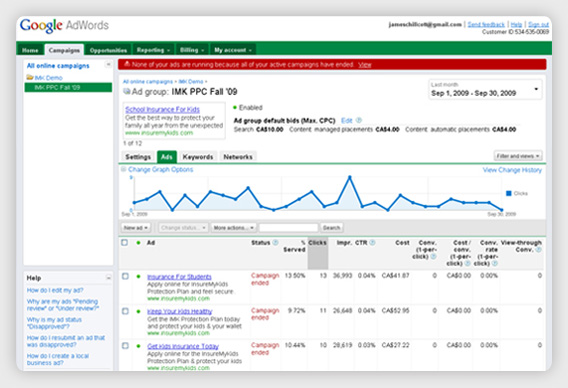Click help icon under Cost / conv. column
The height and width of the screenshot is (388, 568).
[x=467, y=263]
